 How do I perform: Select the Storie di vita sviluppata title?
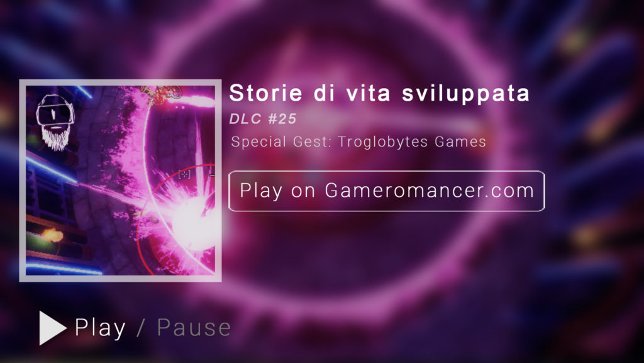[379, 93]
